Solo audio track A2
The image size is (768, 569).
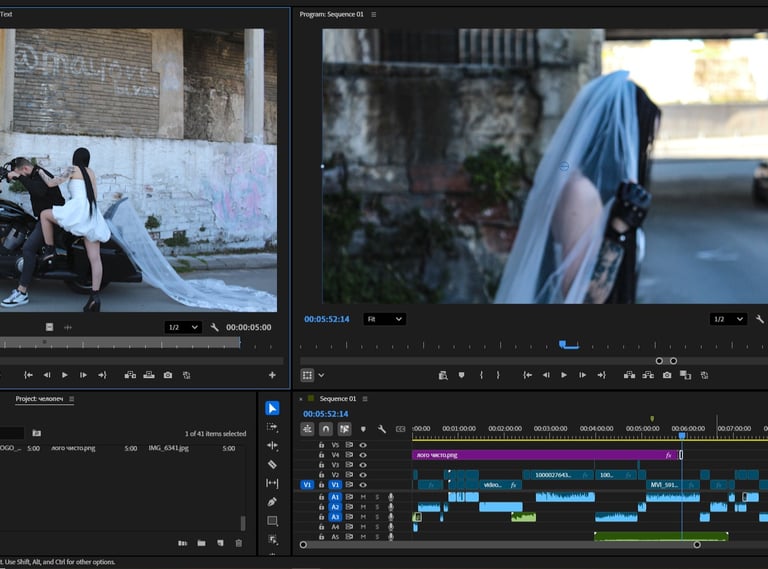coord(377,507)
